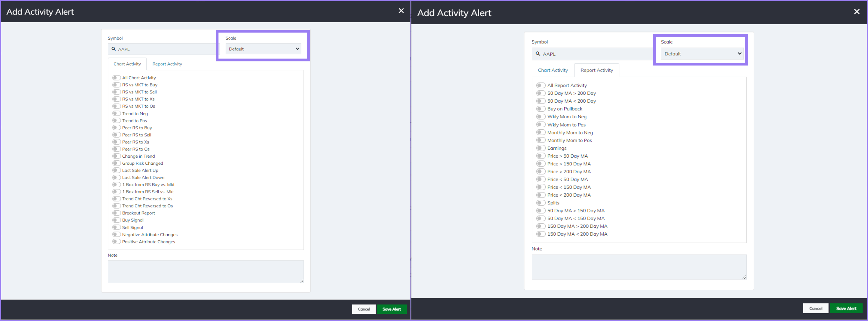Enable Group Risk Changed alert

coord(116,163)
